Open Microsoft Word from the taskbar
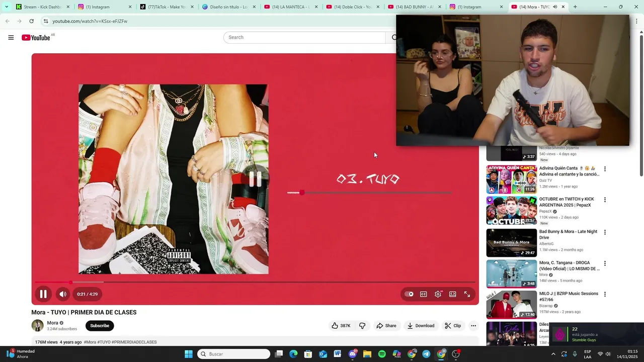Viewport: 644px width, 362px height. point(338,354)
